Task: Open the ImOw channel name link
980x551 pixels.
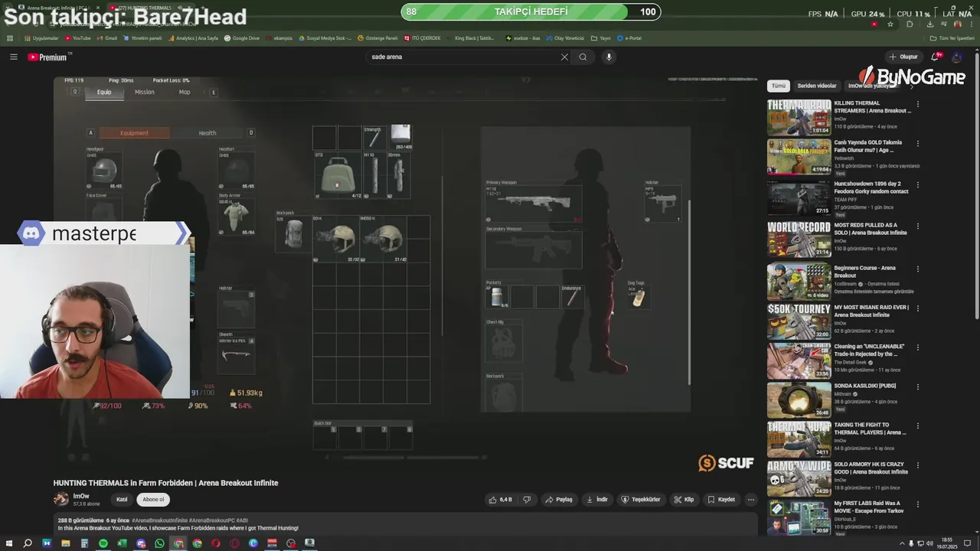Action: (81, 496)
